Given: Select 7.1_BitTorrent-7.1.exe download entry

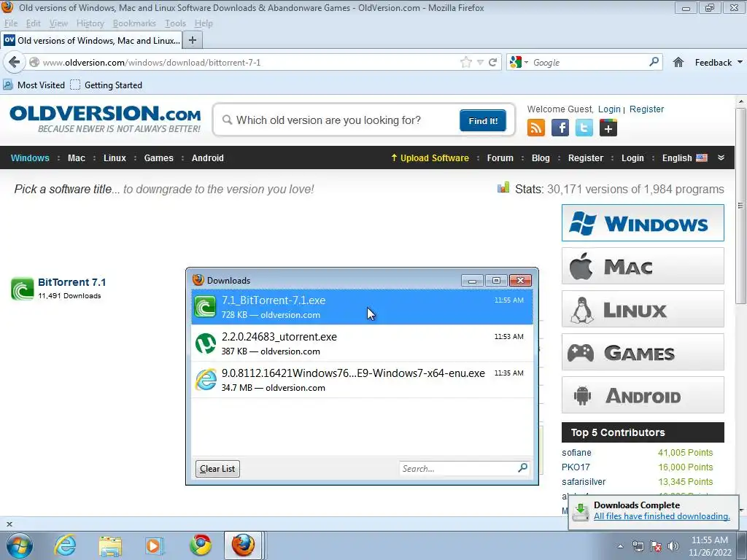Looking at the screenshot, I should (x=362, y=307).
